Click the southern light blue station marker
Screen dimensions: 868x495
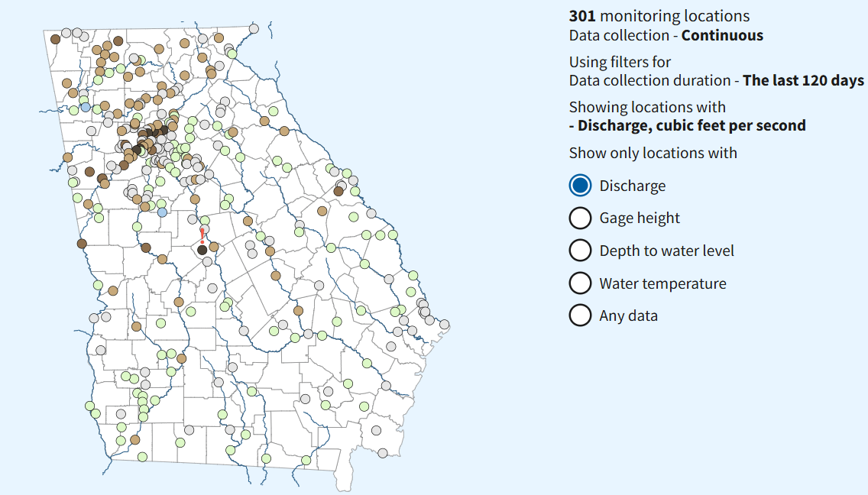[162, 212]
